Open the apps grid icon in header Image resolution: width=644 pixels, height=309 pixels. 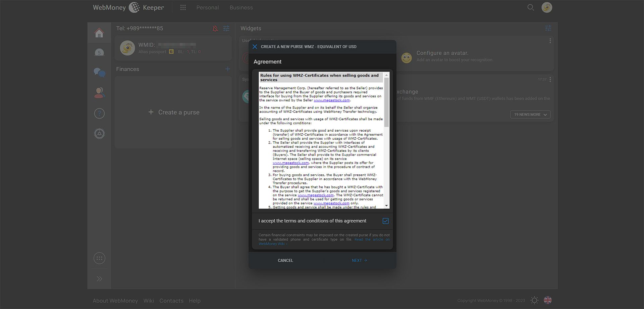(x=183, y=7)
